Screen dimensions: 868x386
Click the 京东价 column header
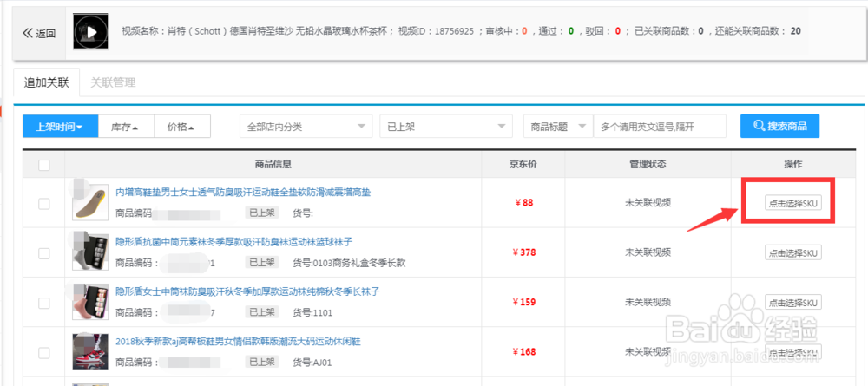coord(523,164)
